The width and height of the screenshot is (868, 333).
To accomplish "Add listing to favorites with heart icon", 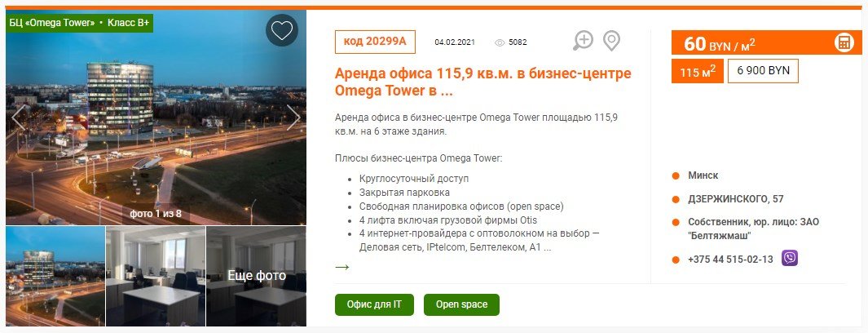I will tap(282, 30).
